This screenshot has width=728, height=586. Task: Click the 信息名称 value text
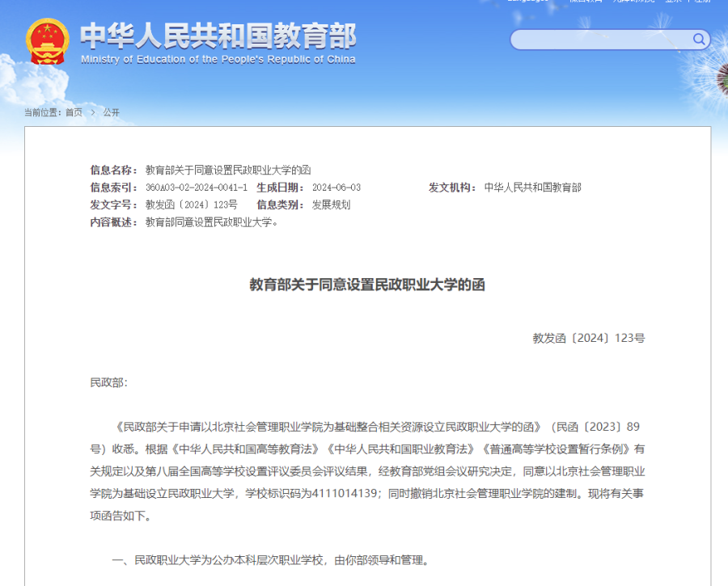click(228, 170)
